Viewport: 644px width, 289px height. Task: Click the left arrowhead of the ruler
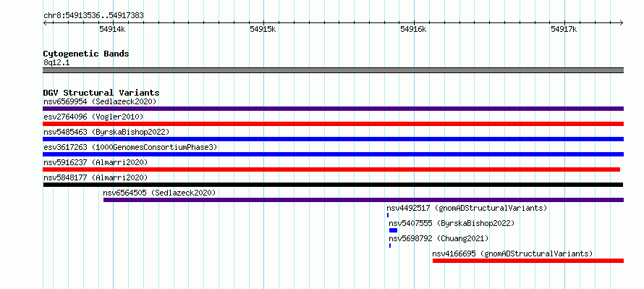(x=45, y=23)
